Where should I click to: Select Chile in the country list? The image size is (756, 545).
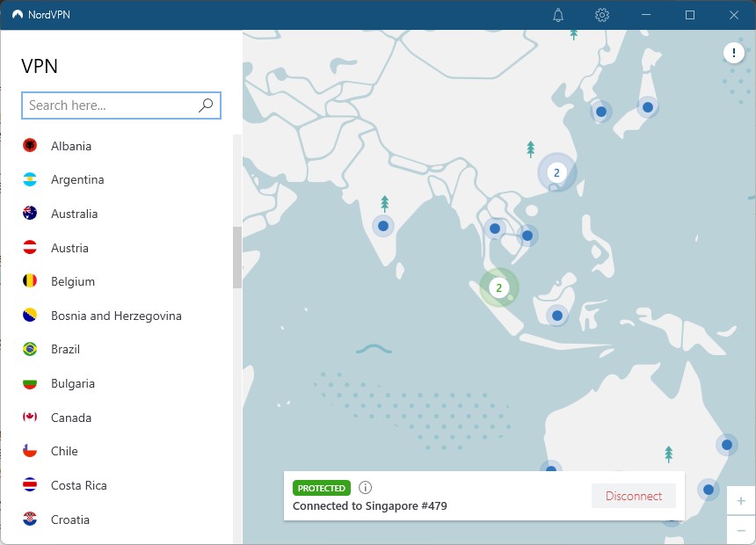[x=64, y=452]
